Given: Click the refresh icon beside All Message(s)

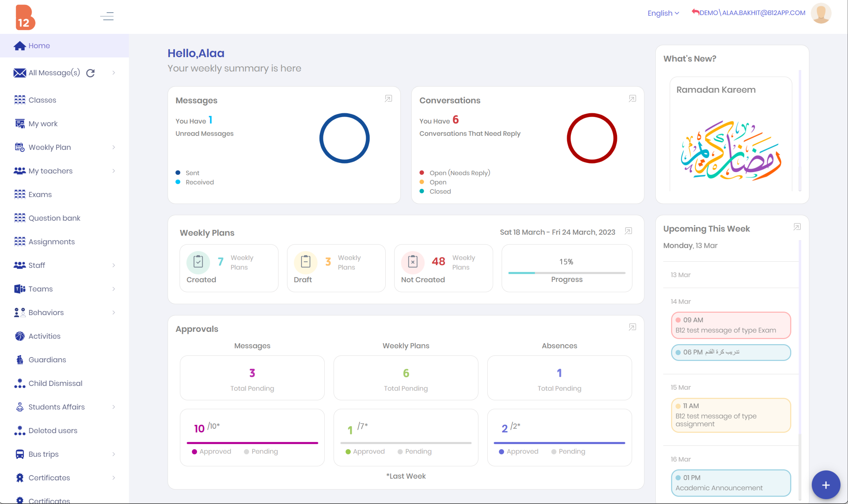Looking at the screenshot, I should (90, 73).
